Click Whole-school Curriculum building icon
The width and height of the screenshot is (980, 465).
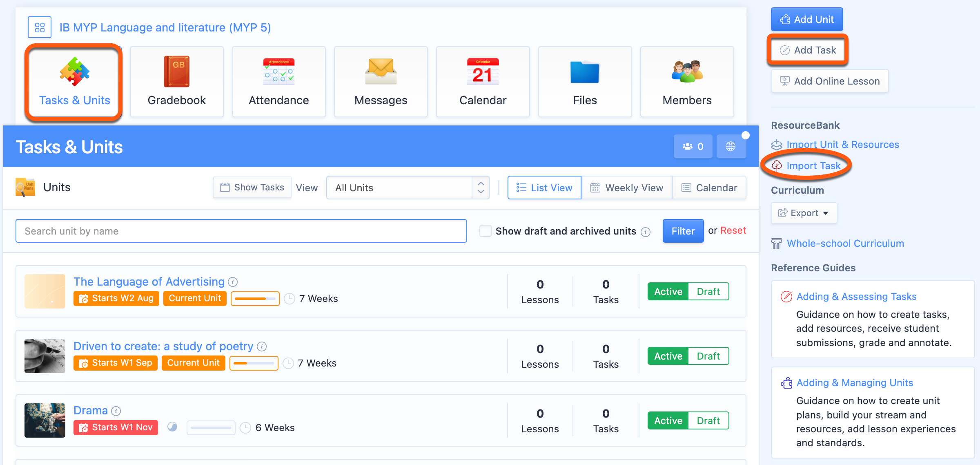pyautogui.click(x=776, y=244)
